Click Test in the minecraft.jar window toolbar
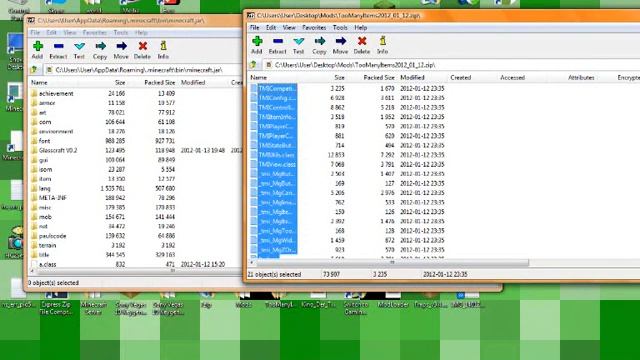640x360 pixels. tap(79, 50)
